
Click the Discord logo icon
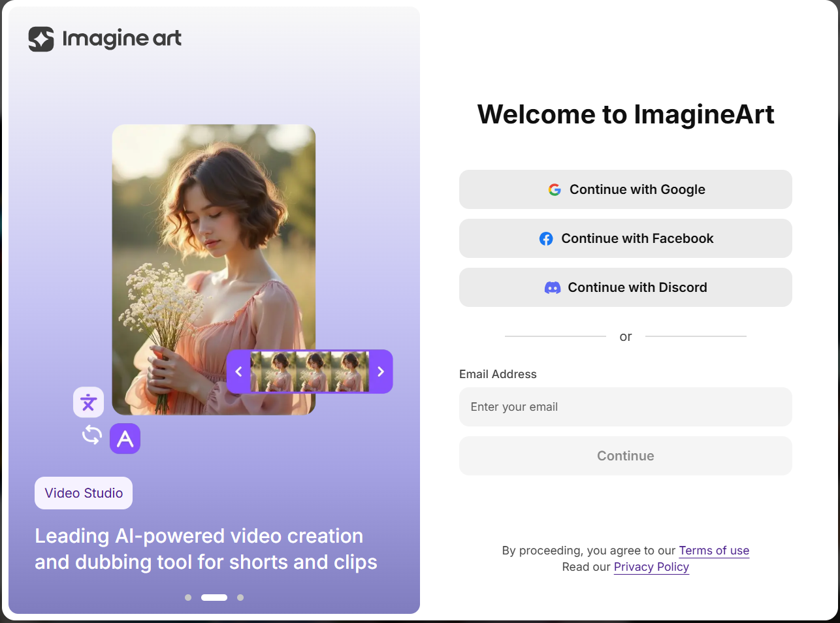[x=553, y=287]
